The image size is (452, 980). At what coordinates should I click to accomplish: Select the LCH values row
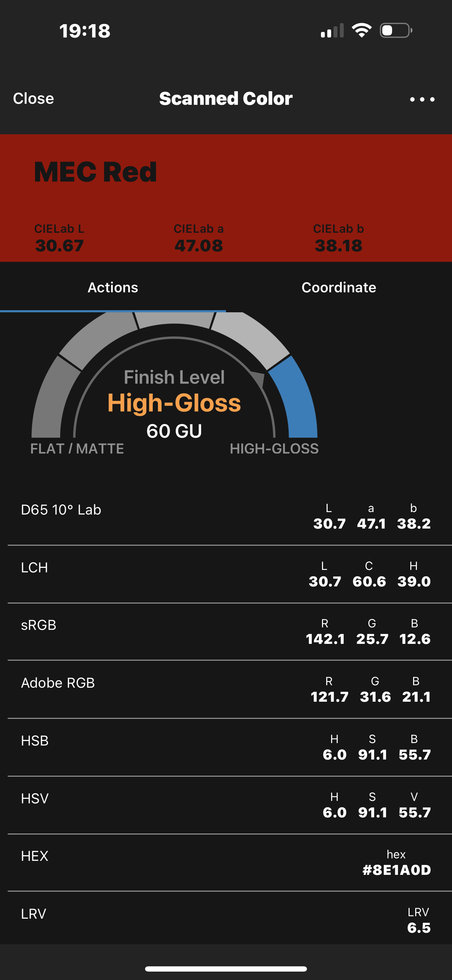[226, 574]
